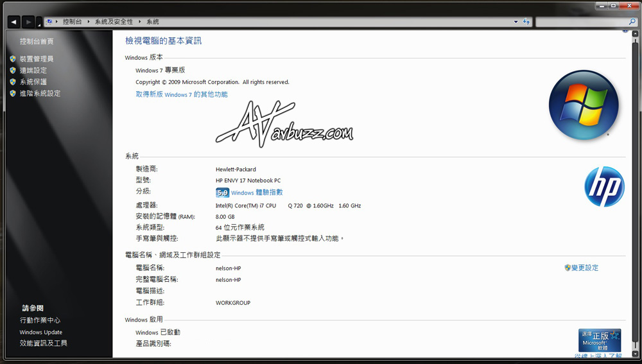Click the 正版 Microsoft genuine software badge
The width and height of the screenshot is (642, 364).
pyautogui.click(x=600, y=340)
